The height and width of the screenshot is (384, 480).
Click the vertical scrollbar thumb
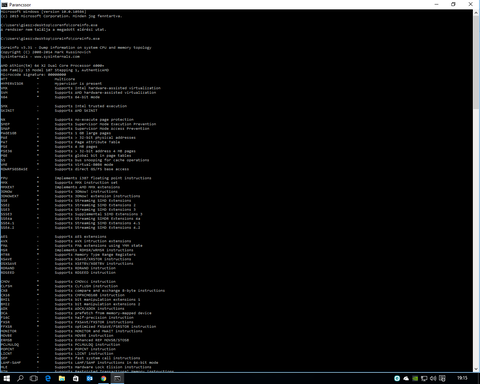tap(476, 62)
